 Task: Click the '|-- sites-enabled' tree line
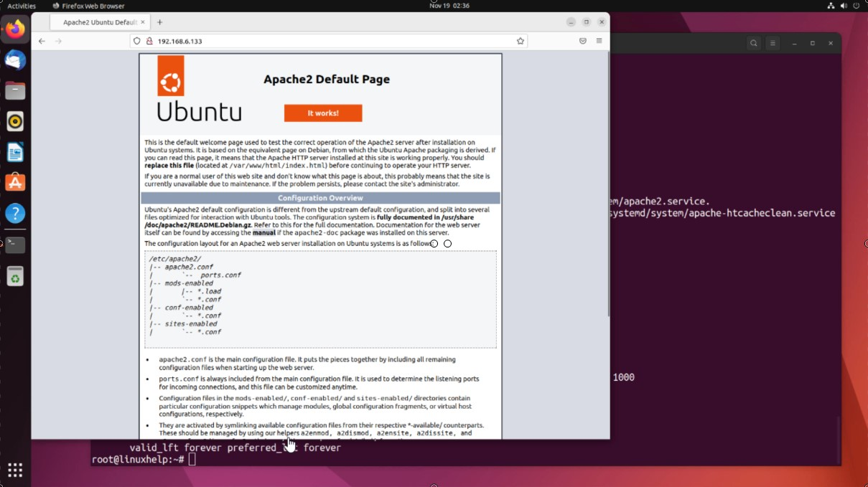[183, 323]
